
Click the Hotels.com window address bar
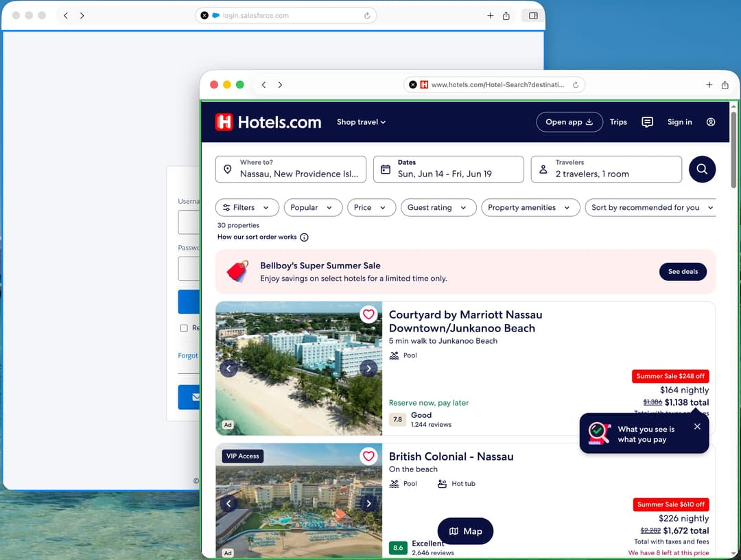coord(494,84)
